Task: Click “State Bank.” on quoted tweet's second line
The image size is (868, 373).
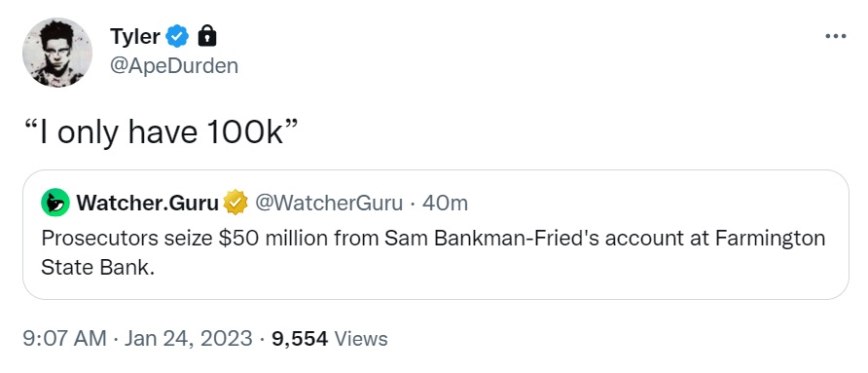Action: coord(97,268)
